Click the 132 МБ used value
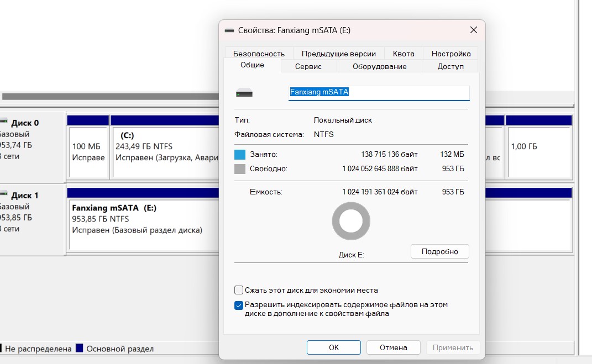Viewport: 592px width, 364px height. (x=452, y=154)
